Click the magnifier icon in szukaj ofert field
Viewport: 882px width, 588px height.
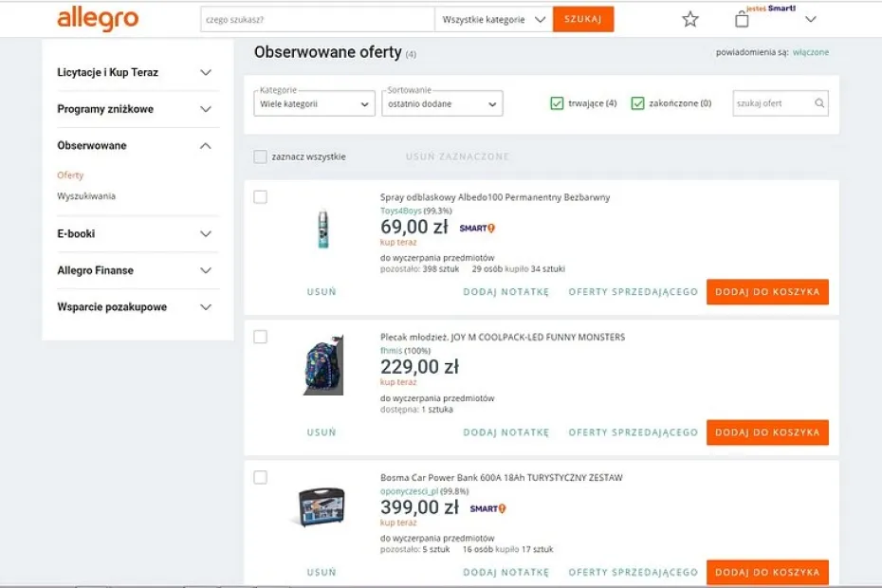(819, 103)
